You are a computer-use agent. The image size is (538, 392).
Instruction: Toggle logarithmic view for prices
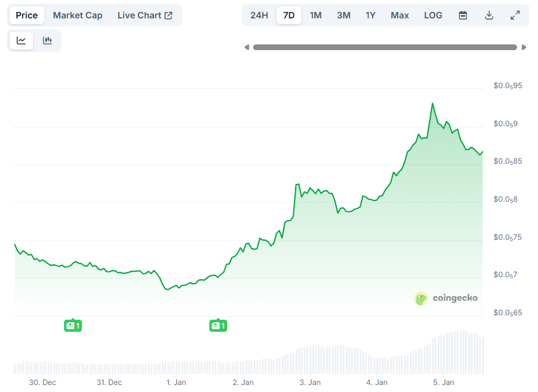(433, 15)
